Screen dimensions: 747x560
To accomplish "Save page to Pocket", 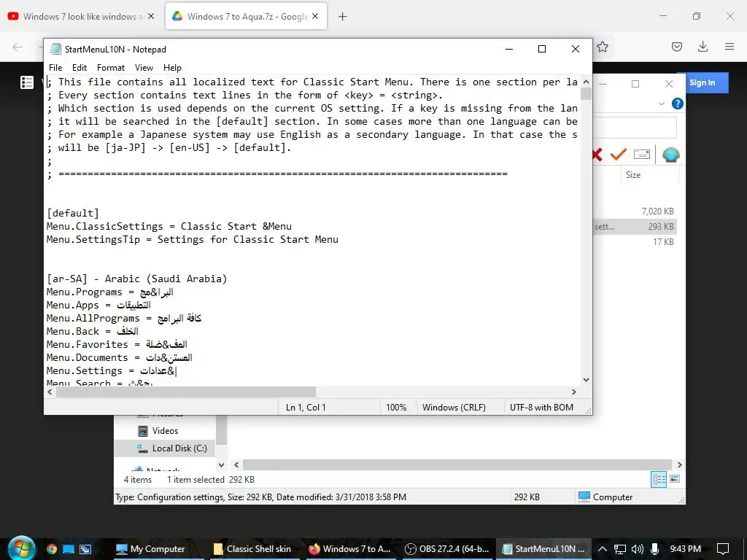I will pos(676,47).
